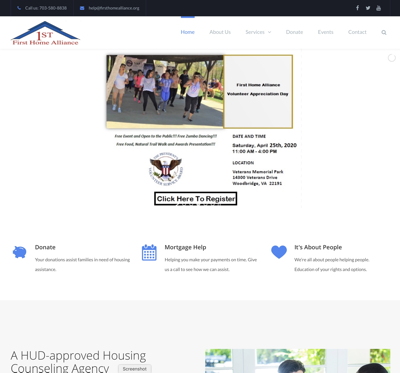Screen dimensions: 400x373
Task: Click the Click Here To Register button
Action: click(196, 199)
